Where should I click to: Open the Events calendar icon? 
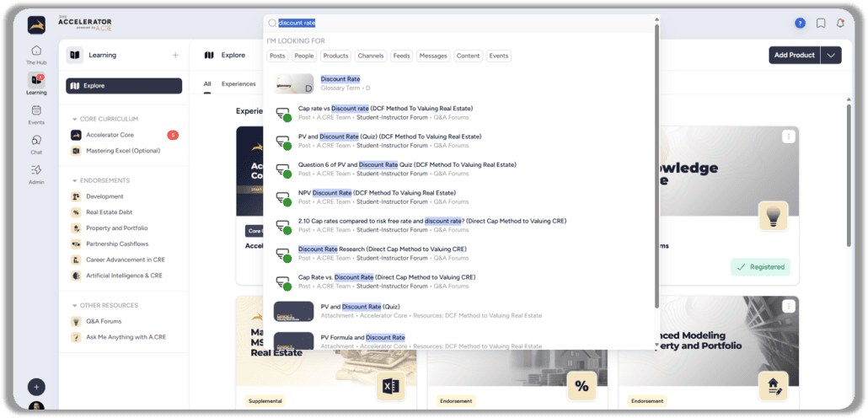tap(36, 114)
